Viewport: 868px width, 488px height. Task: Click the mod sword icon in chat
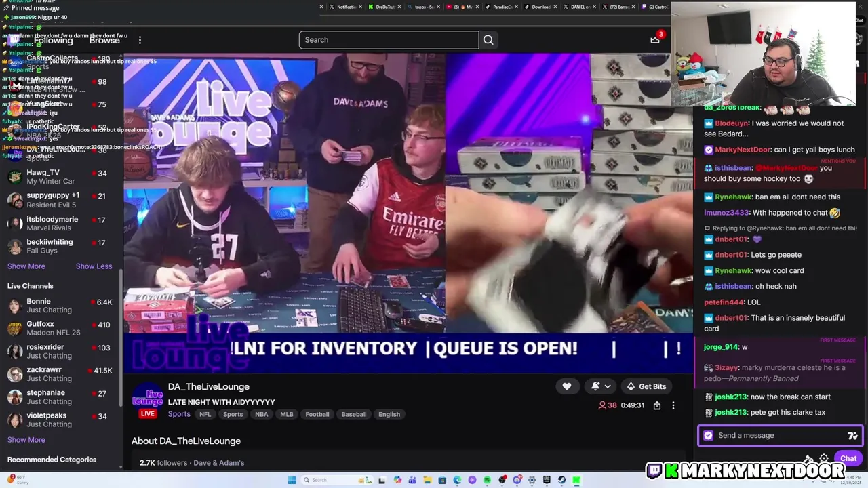coord(808,459)
